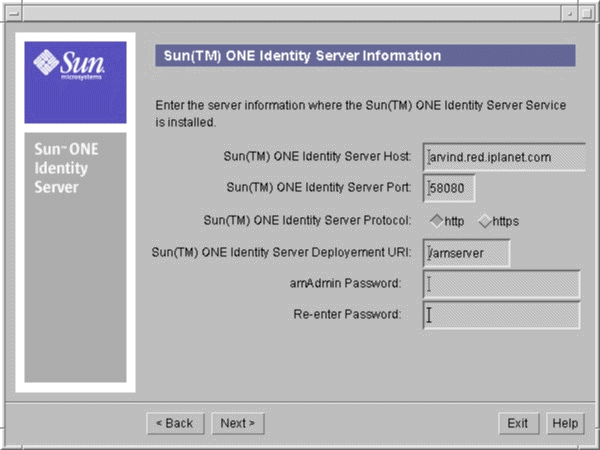Open installer Help
600x450 pixels.
(565, 423)
